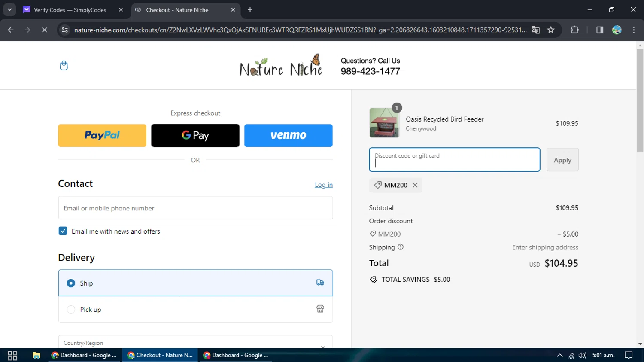The width and height of the screenshot is (644, 362).
Task: Open the Chrome profile avatar
Action: pos(617,30)
